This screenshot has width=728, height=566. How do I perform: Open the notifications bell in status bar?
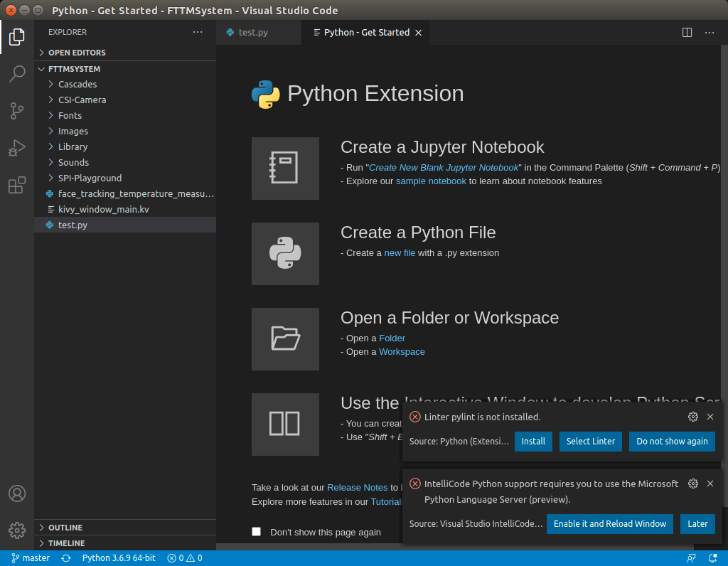click(712, 558)
